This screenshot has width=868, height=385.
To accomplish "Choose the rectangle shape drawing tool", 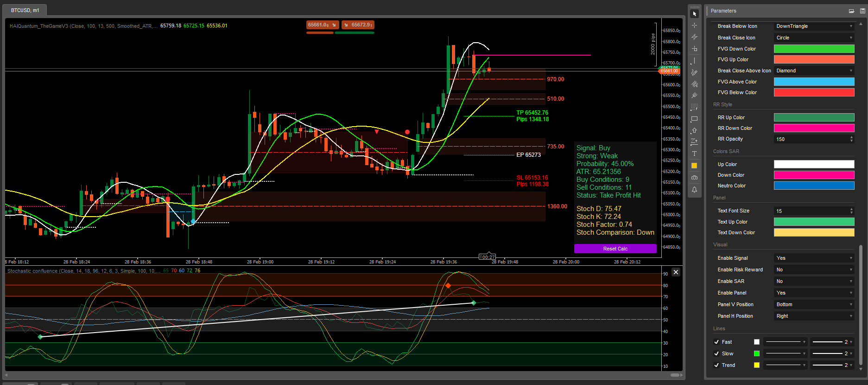I will [x=694, y=119].
